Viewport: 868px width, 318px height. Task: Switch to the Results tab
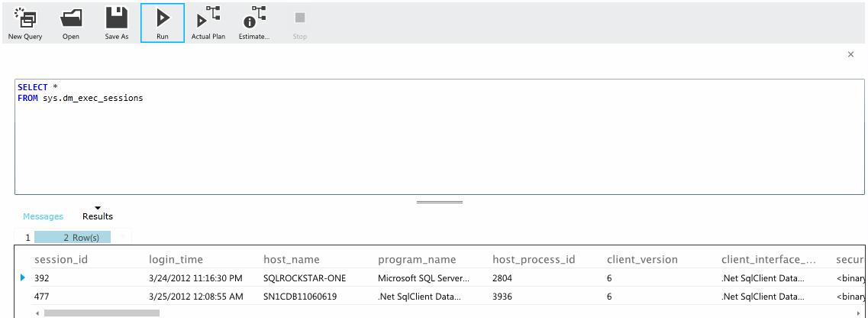[x=98, y=216]
